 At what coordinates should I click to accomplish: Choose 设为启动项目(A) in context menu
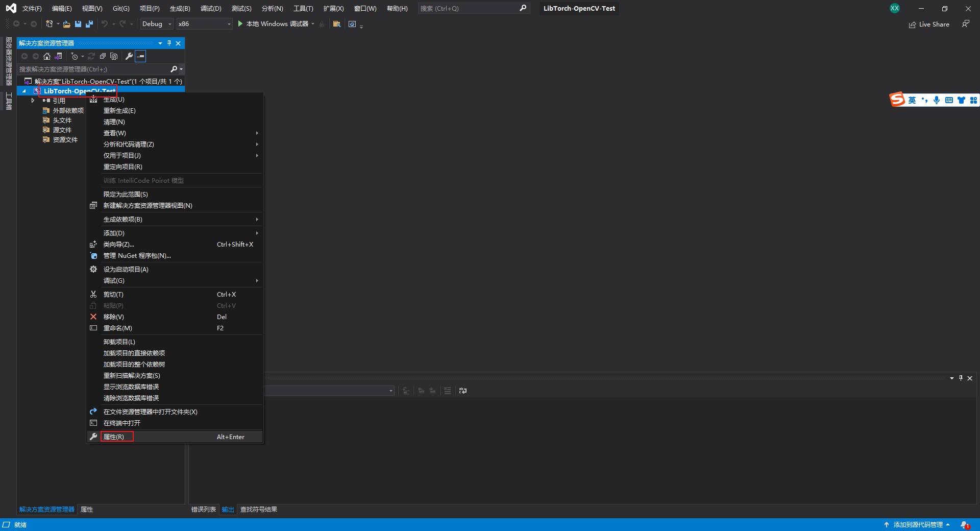point(175,270)
